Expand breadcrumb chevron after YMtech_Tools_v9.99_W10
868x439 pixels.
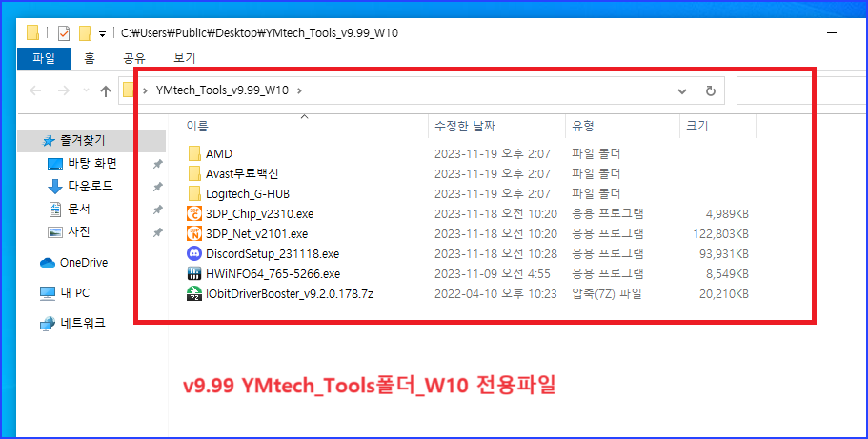coord(299,90)
